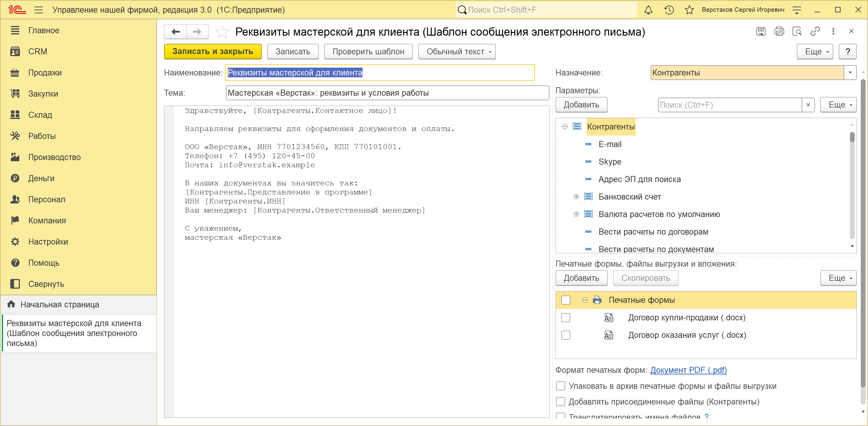
Task: Click the parameters search field
Action: click(x=730, y=105)
